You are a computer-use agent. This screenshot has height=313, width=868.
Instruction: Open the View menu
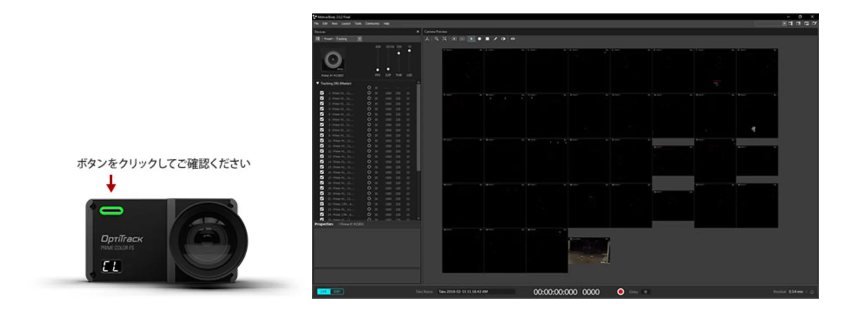coord(334,24)
